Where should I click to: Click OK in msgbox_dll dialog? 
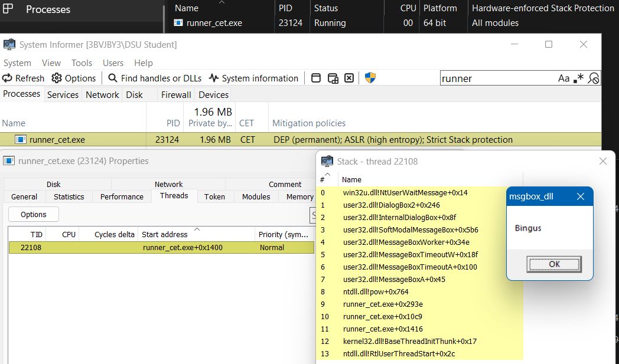pos(554,264)
